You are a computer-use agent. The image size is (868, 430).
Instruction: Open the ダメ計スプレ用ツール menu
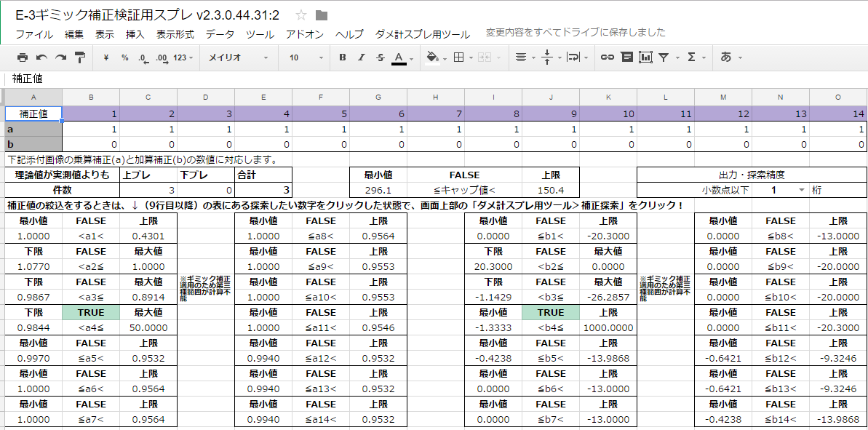tap(422, 34)
